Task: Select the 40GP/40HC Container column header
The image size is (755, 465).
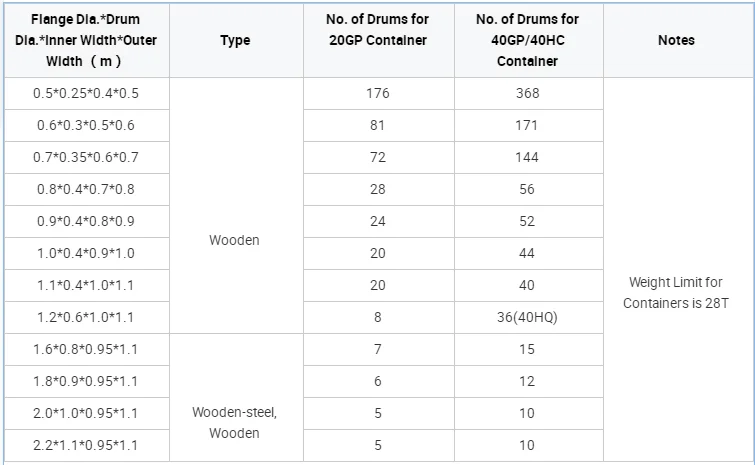Action: click(x=529, y=40)
